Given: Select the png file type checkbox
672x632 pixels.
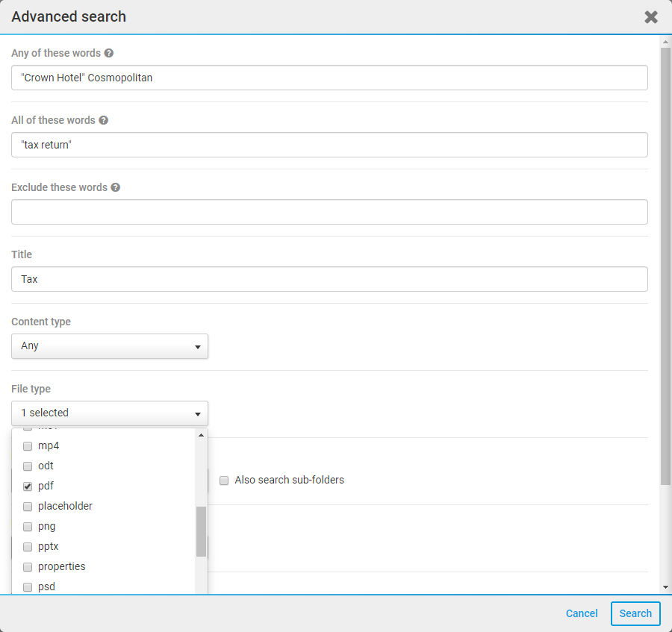Looking at the screenshot, I should tap(28, 527).
